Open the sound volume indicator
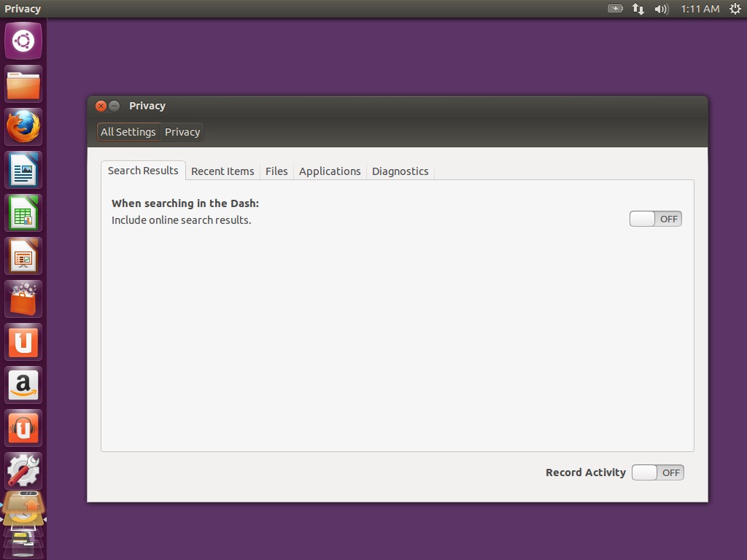747x560 pixels. point(661,9)
